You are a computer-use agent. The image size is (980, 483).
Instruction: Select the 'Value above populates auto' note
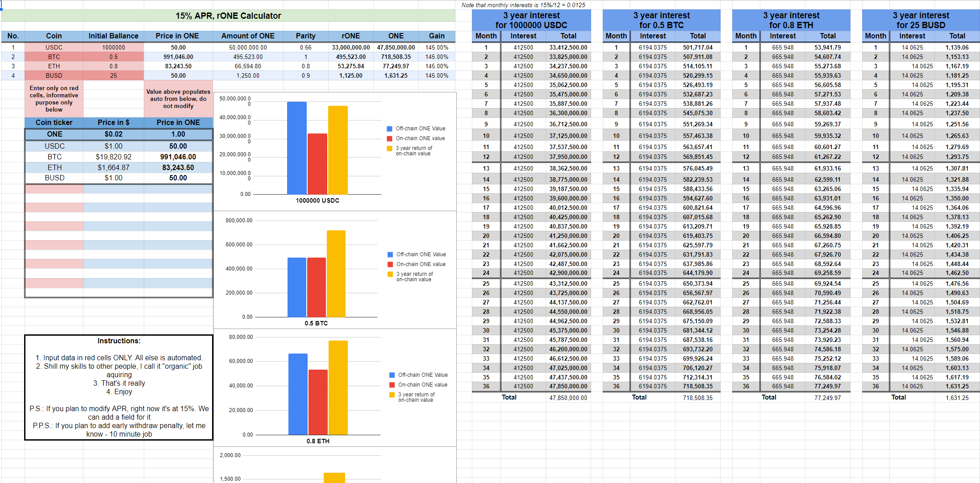pos(178,99)
